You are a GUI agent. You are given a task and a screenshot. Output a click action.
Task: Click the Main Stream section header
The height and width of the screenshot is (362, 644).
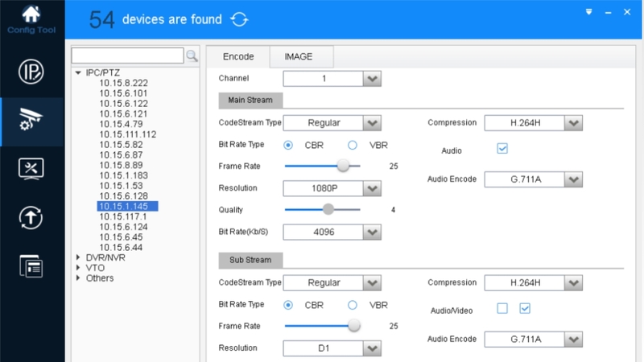250,100
